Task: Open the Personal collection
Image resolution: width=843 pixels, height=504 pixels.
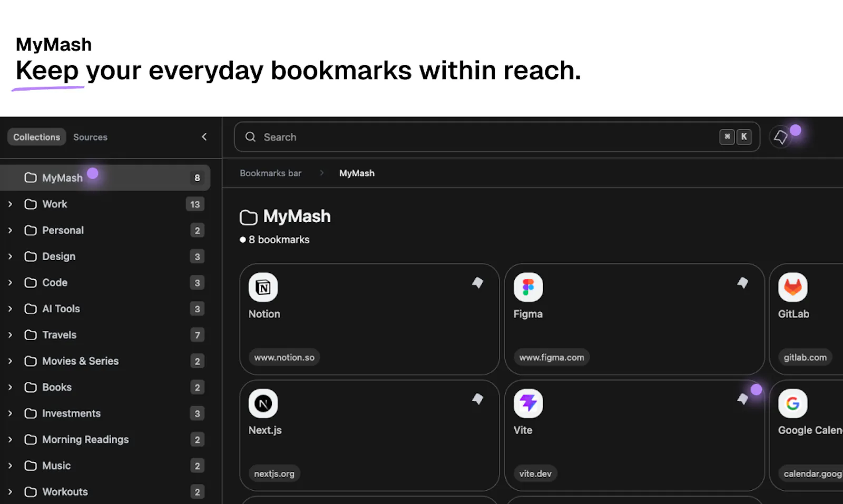Action: pos(105,231)
